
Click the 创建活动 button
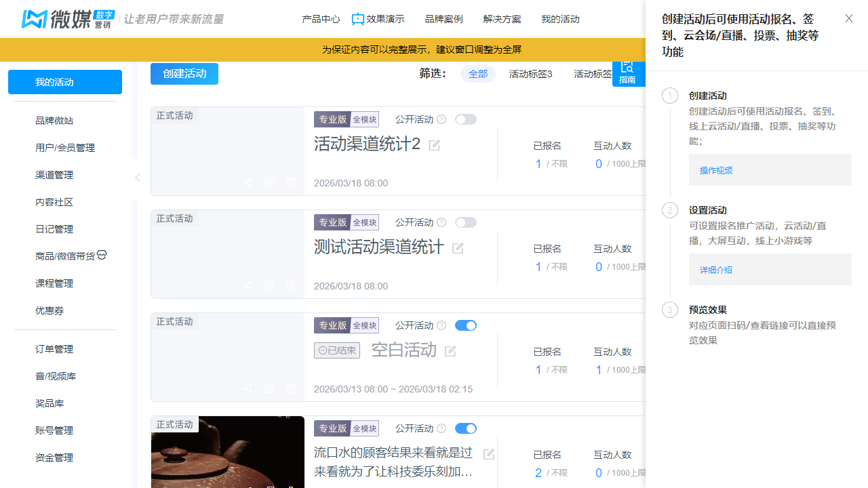184,74
